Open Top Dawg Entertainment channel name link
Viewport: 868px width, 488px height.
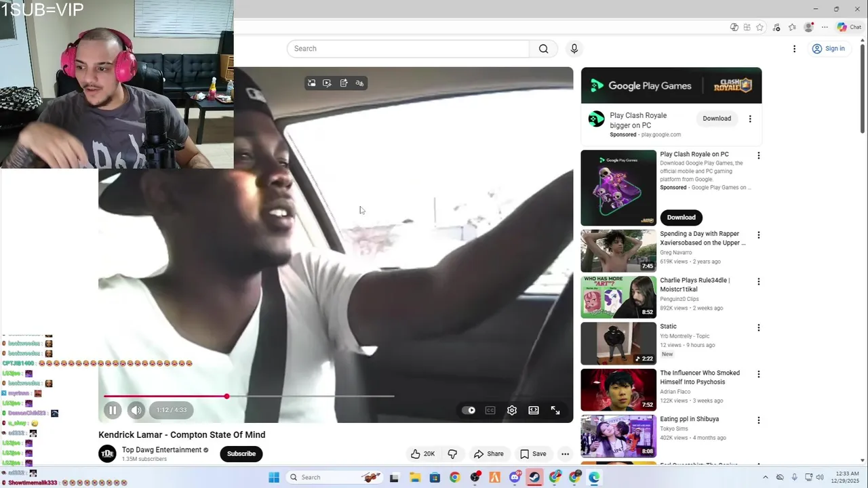pyautogui.click(x=161, y=450)
